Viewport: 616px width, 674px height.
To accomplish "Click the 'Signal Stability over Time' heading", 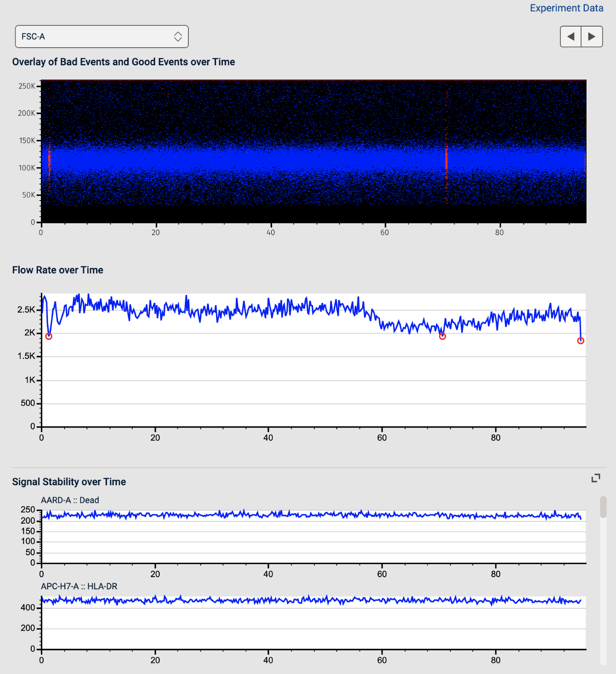I will pyautogui.click(x=69, y=482).
